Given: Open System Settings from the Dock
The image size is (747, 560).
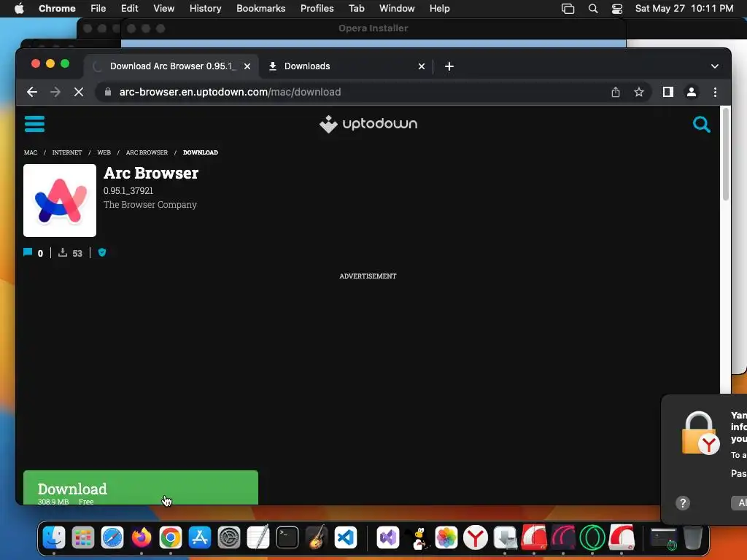Looking at the screenshot, I should coord(228,537).
